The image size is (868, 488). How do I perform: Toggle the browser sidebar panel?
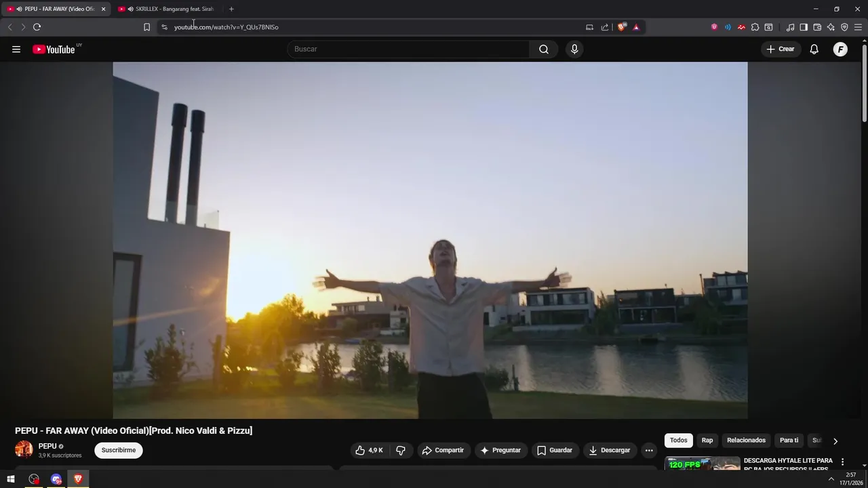click(804, 27)
